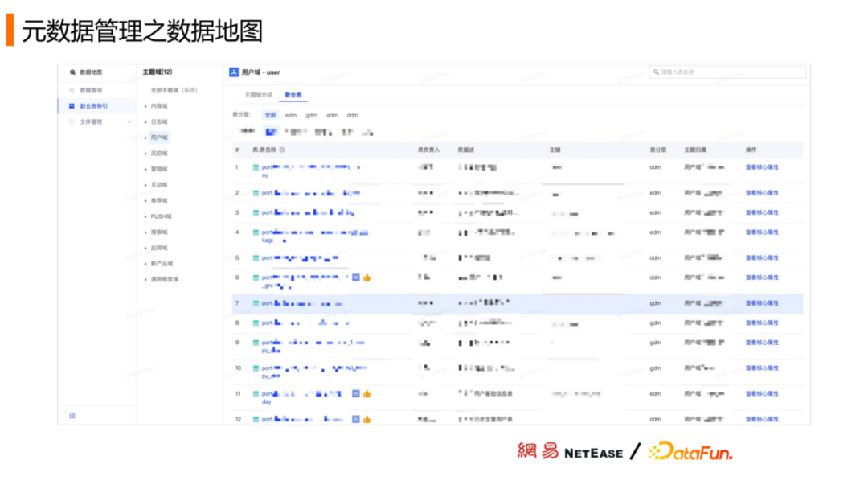Image resolution: width=868 pixels, height=489 pixels.
Task: Click the search icon in table name box
Action: tap(657, 72)
